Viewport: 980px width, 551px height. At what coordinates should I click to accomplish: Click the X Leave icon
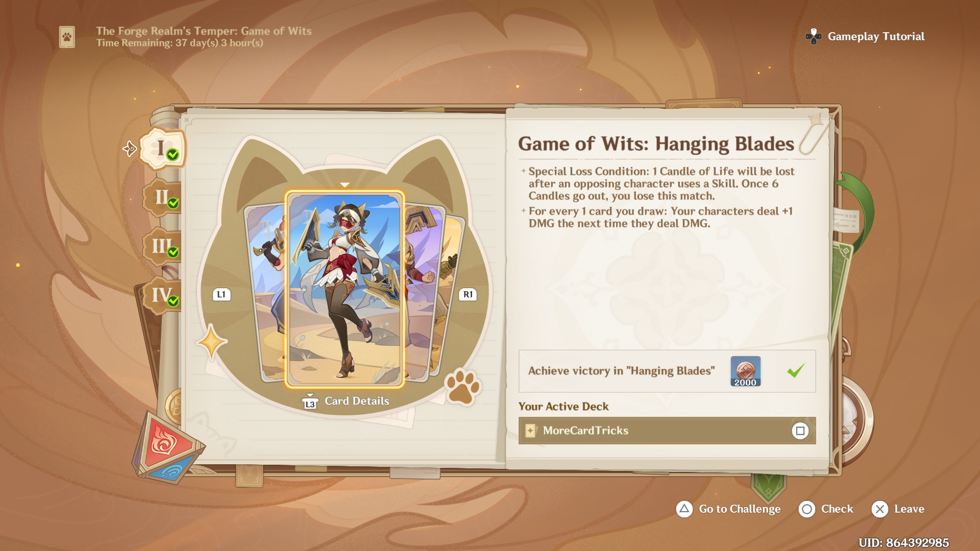880,509
